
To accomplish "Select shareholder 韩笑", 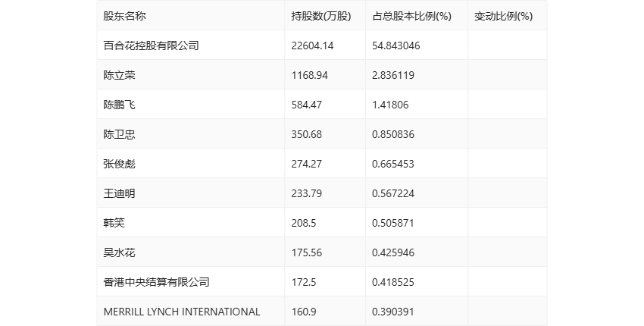I will point(114,223).
